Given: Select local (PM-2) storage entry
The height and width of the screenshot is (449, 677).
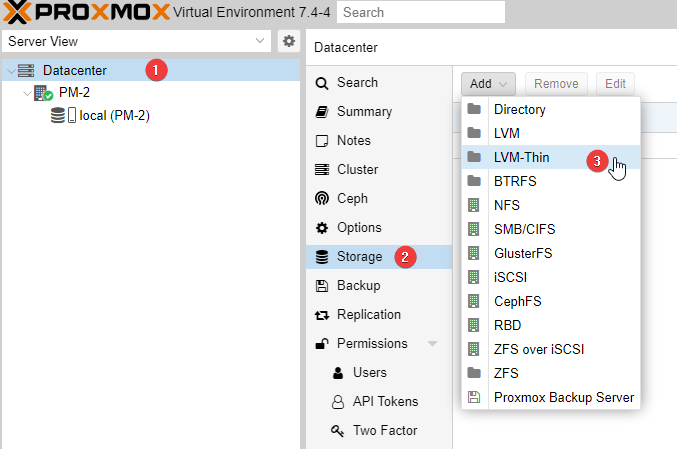Looking at the screenshot, I should point(114,116).
